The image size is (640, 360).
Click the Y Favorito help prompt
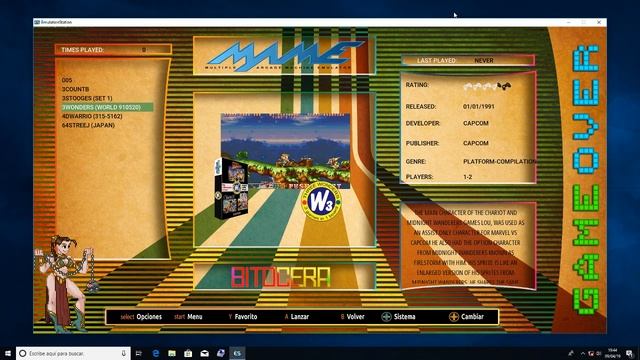(242, 317)
